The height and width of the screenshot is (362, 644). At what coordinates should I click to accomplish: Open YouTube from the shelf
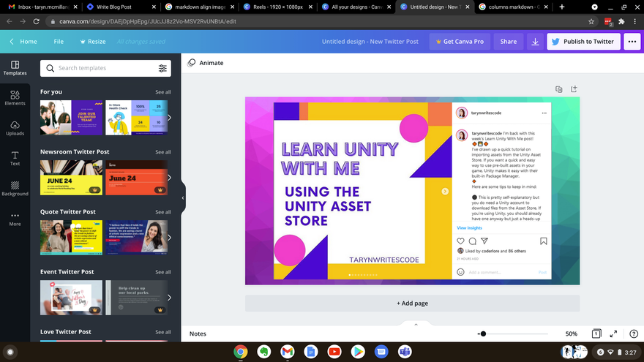point(334,352)
